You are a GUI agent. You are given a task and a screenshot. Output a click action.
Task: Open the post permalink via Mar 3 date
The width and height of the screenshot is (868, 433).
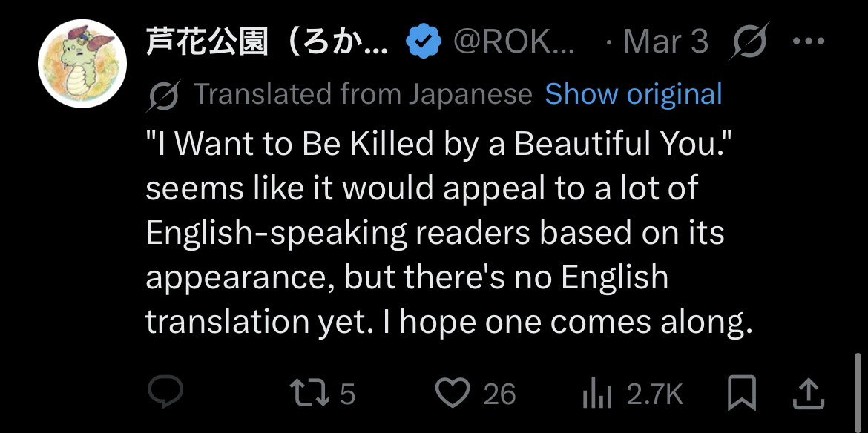665,42
